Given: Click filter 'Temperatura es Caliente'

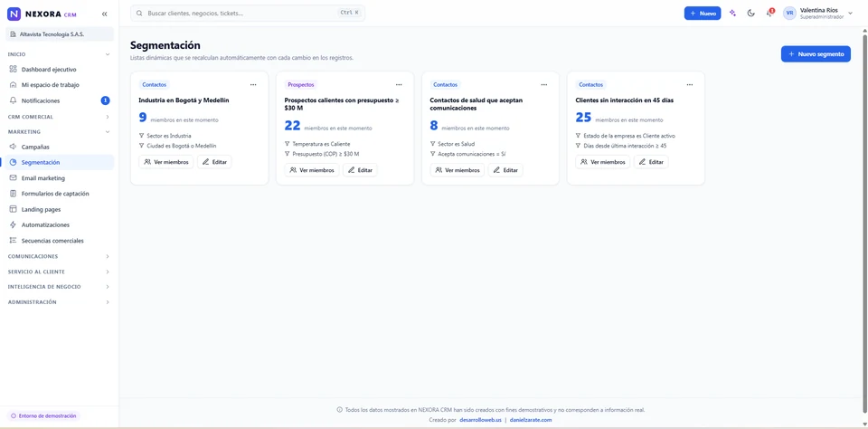Looking at the screenshot, I should coord(317,144).
